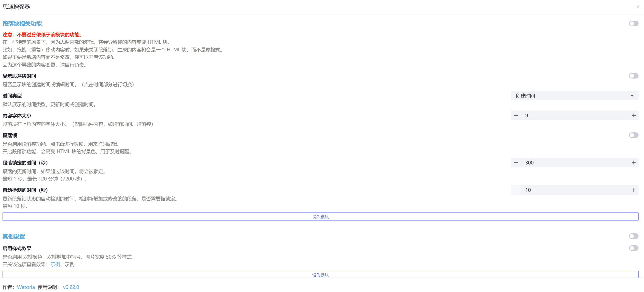644x292 pixels.
Task: Open the v0.22.0 version link
Action: (71, 287)
